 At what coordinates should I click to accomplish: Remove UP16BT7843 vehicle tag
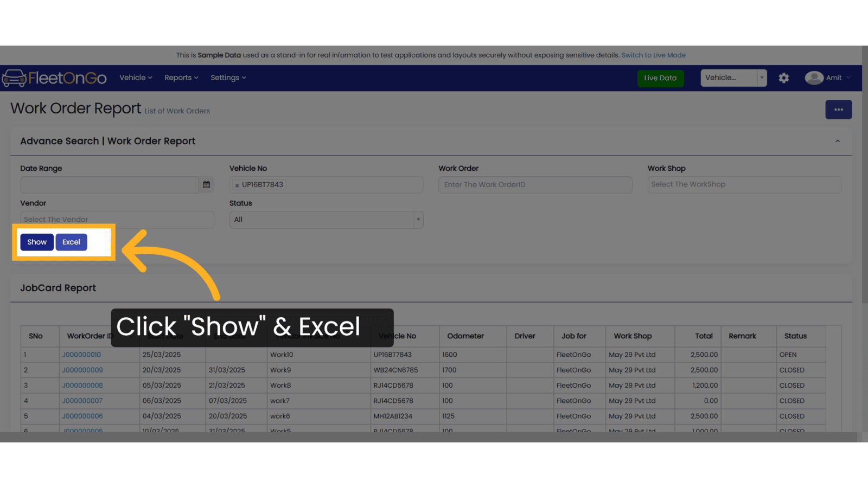(237, 185)
